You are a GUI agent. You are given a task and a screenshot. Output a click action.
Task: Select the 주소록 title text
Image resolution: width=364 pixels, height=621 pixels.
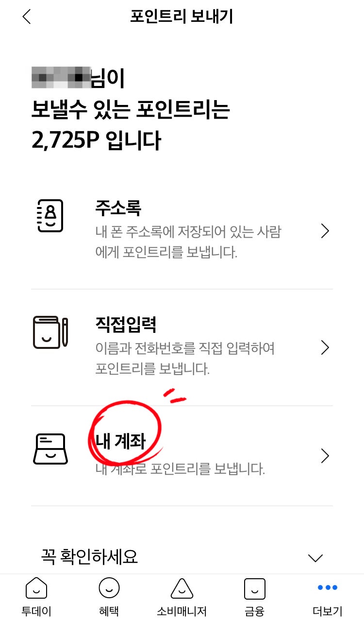pyautogui.click(x=118, y=208)
